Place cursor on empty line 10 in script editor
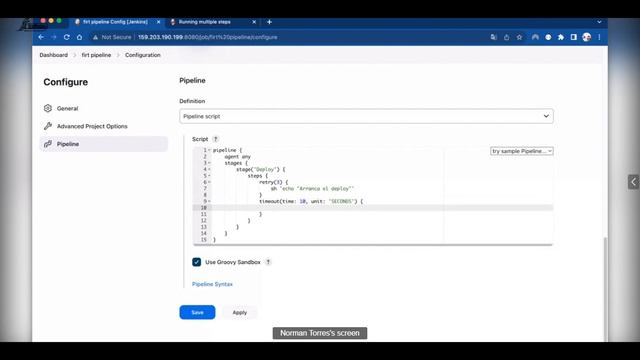 [x=382, y=208]
